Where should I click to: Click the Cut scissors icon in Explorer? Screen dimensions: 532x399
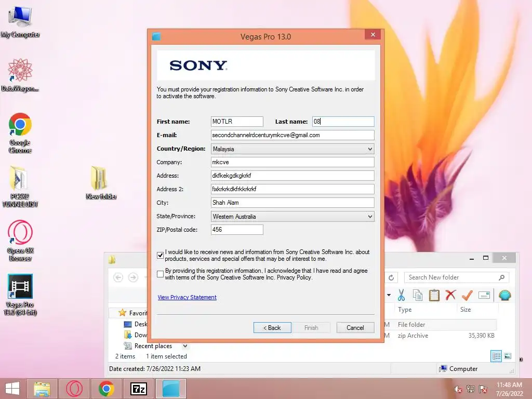(402, 295)
